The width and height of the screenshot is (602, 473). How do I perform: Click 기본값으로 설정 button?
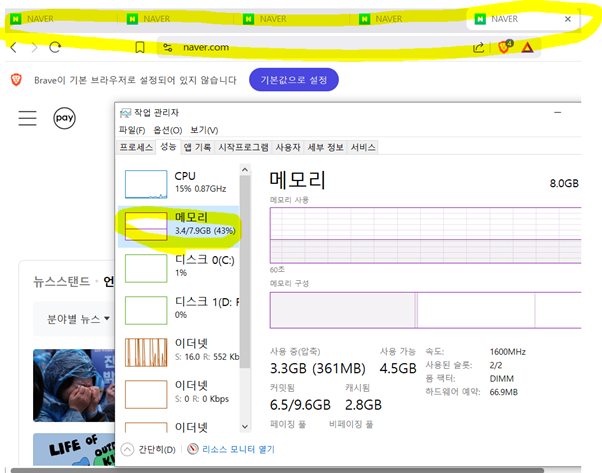[x=294, y=80]
